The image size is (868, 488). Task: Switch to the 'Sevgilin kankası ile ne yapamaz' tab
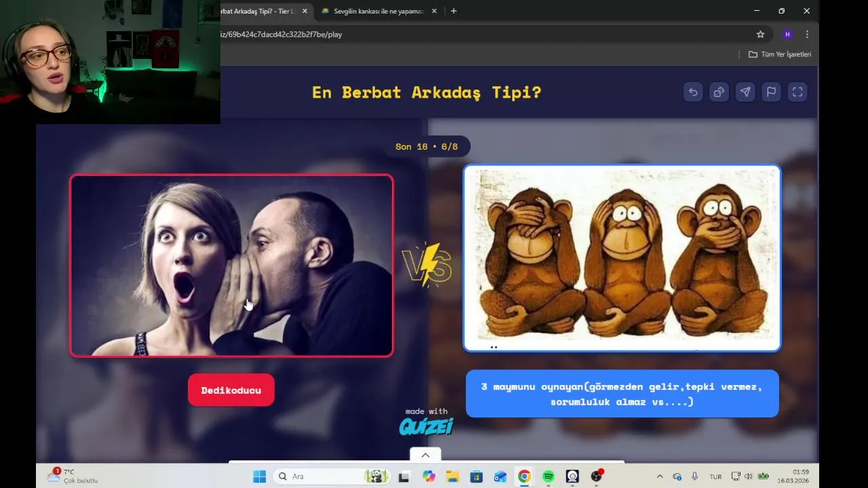[x=378, y=11]
